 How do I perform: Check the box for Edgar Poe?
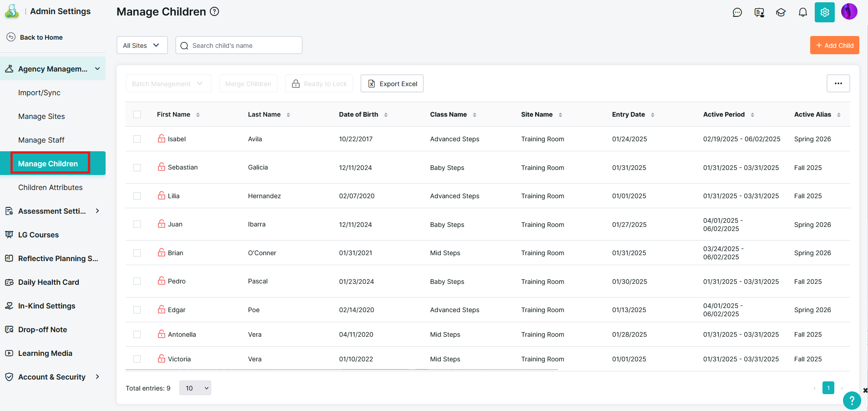point(137,310)
